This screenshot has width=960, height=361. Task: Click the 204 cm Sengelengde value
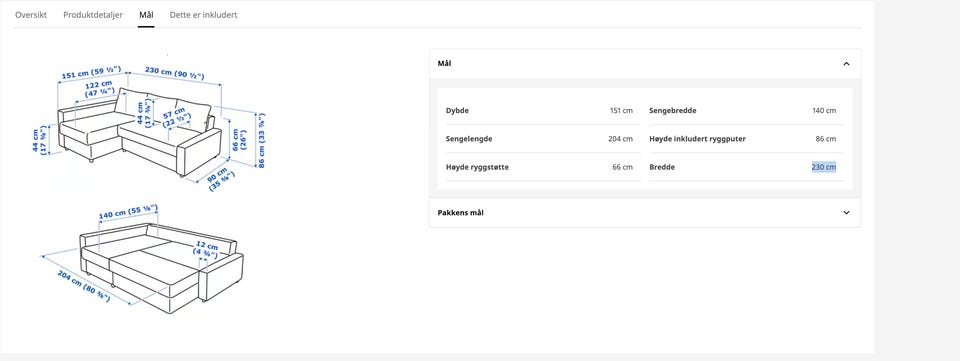click(620, 139)
